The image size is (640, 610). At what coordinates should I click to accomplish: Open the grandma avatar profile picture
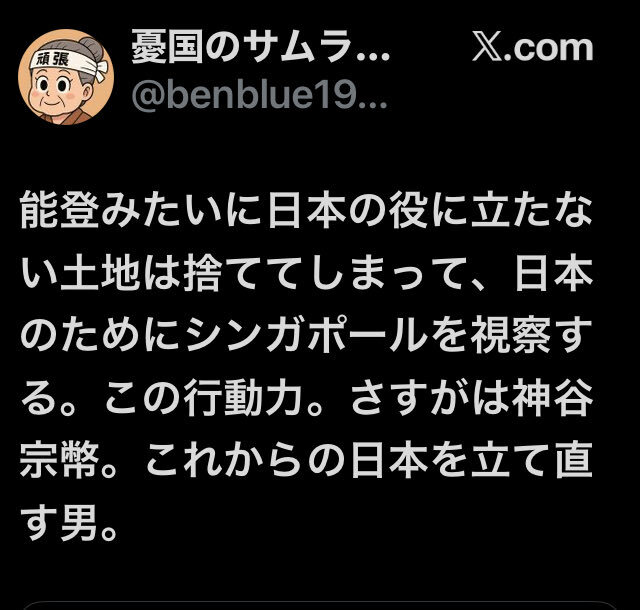click(x=66, y=77)
